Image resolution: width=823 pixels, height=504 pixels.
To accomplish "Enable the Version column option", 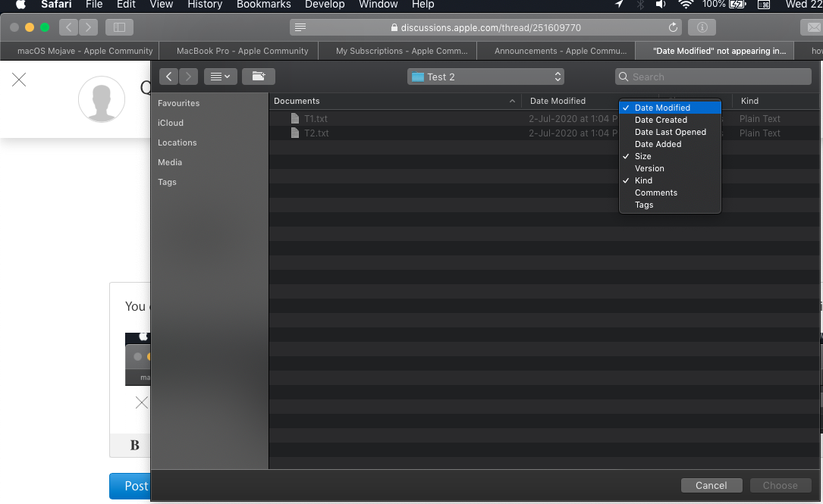I will 671,168.
